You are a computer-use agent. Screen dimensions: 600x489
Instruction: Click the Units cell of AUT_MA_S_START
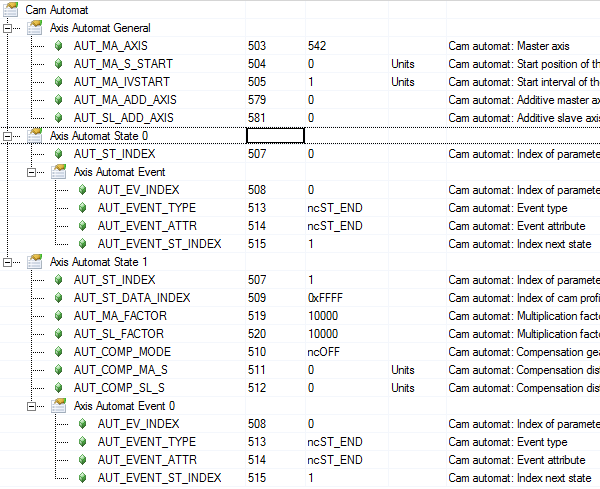[403, 64]
